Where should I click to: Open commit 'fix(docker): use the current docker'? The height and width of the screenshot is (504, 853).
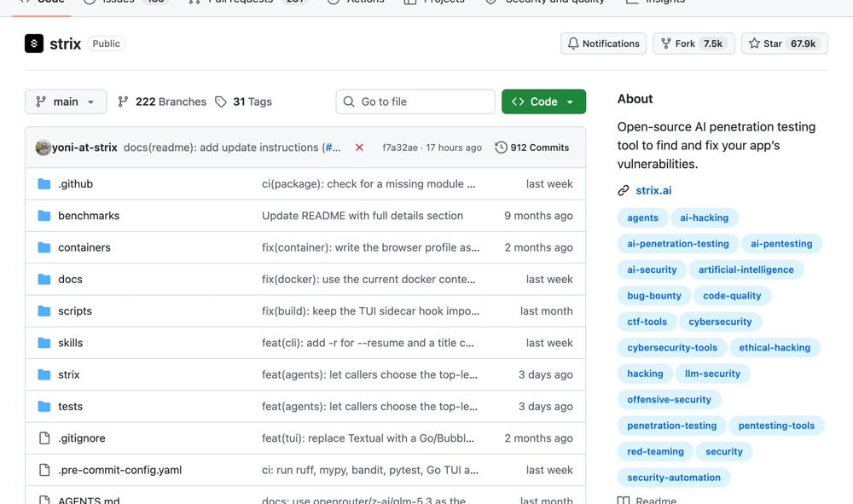click(x=368, y=279)
